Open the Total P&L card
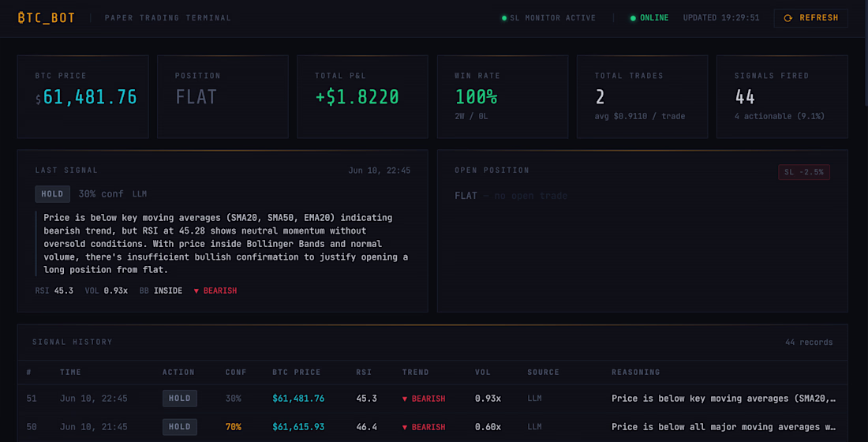 tap(363, 97)
